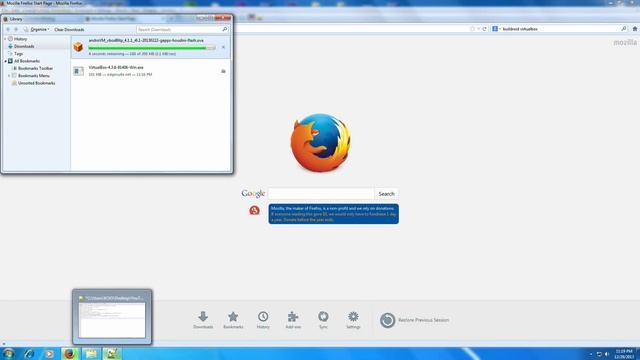Select History in Library sidebar
640x360 pixels.
[x=20, y=39]
